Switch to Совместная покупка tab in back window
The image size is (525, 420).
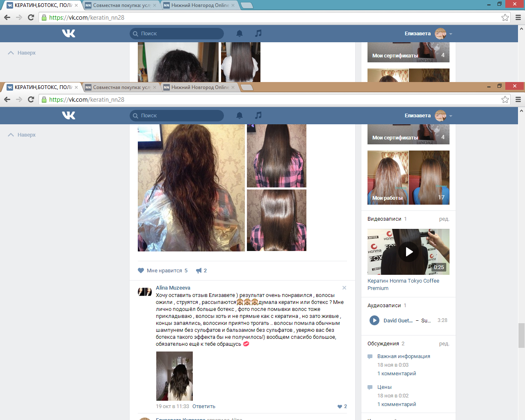pyautogui.click(x=121, y=5)
